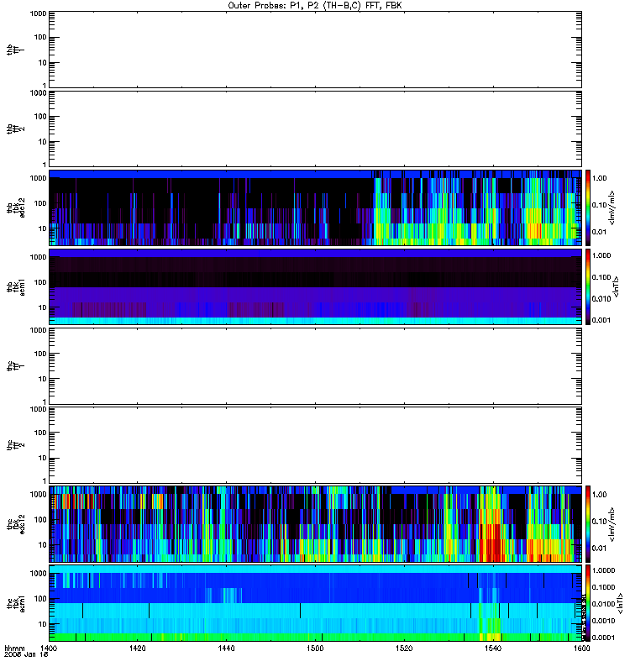This screenshot has width=630, height=672.
Task: Click the thc fbk scm1 axis label
Action: 16,603
